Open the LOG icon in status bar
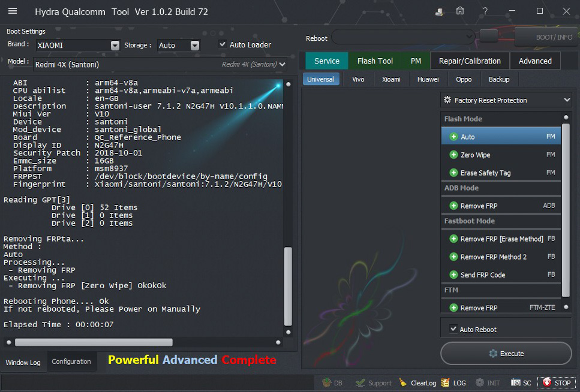The width and height of the screenshot is (580, 392). (445, 382)
